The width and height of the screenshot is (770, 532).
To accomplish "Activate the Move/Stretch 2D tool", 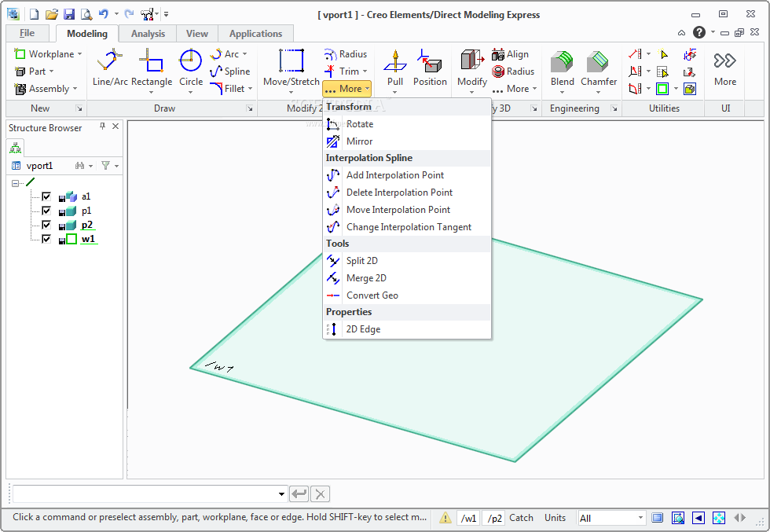I will click(291, 69).
